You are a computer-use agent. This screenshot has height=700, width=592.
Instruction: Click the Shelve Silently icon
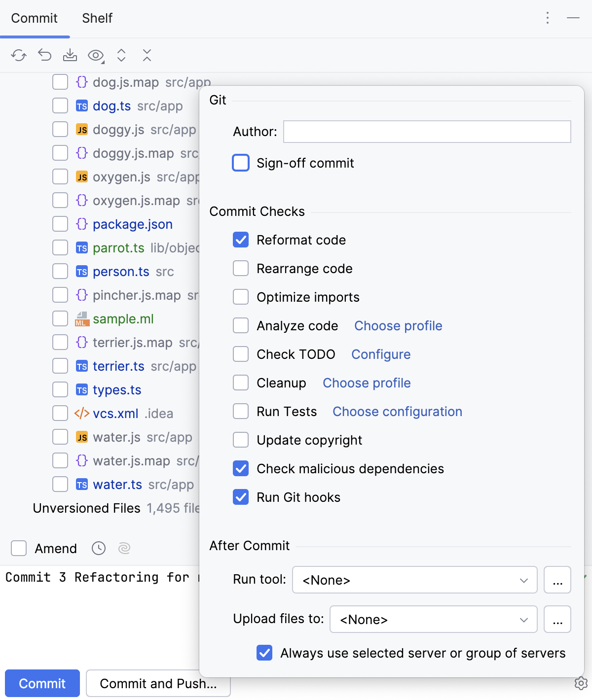tap(70, 55)
